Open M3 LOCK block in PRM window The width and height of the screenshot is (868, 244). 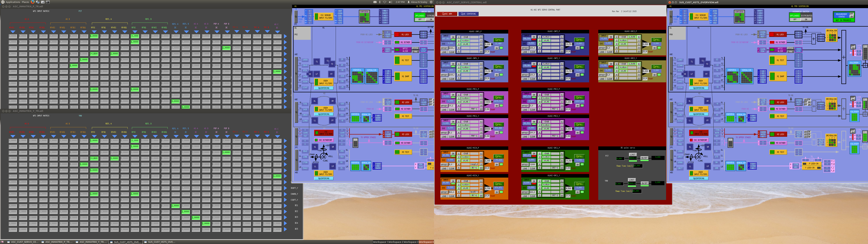tap(778, 134)
